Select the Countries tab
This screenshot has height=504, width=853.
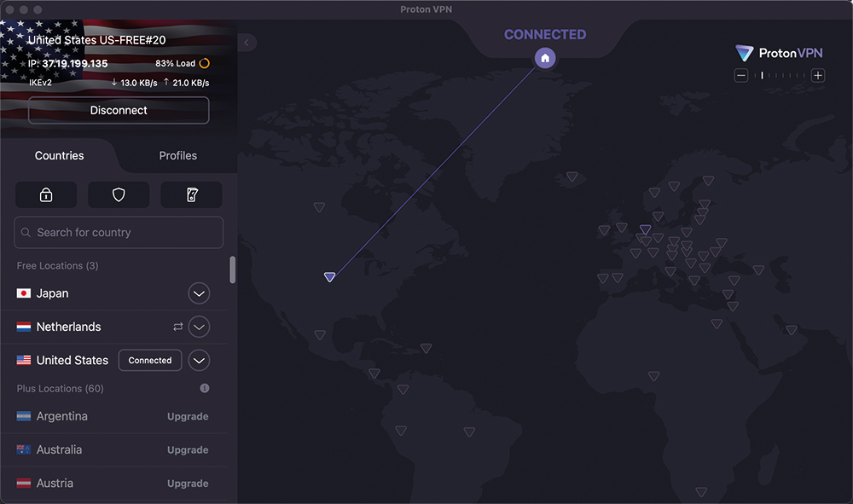point(60,155)
